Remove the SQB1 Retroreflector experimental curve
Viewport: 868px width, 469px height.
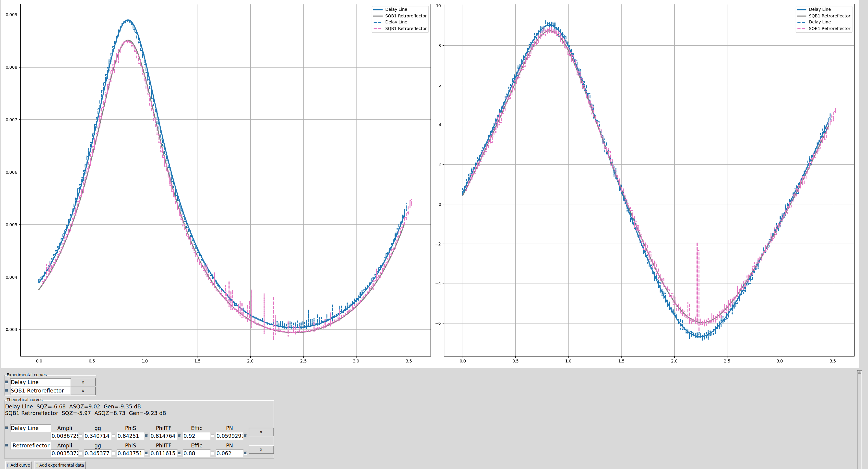83,390
